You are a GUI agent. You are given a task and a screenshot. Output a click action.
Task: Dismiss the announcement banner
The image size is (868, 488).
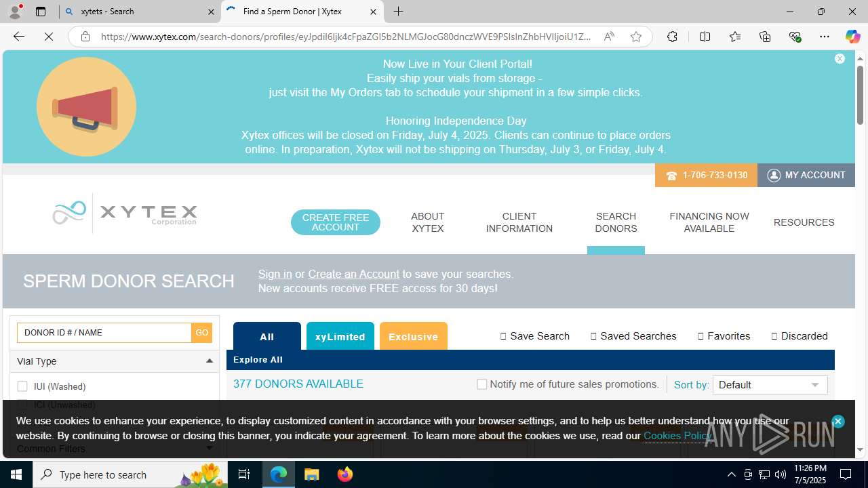coord(840,59)
